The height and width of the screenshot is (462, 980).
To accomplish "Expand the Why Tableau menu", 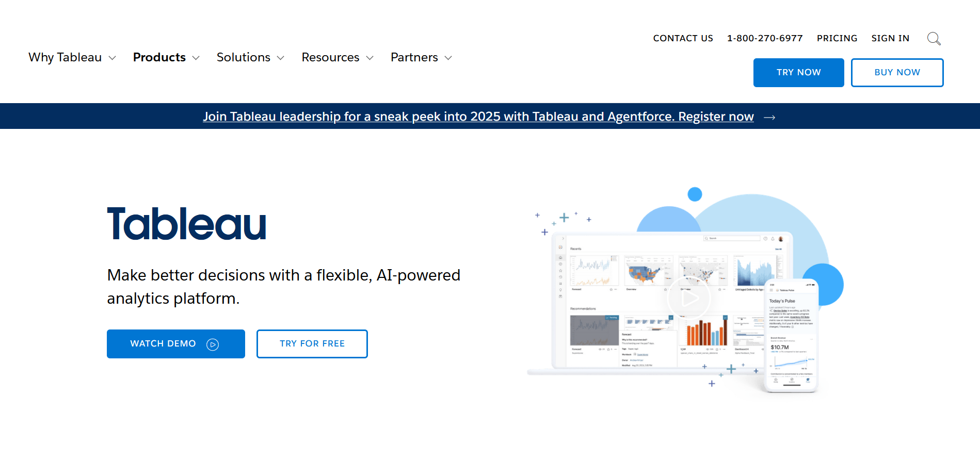I will pos(72,57).
